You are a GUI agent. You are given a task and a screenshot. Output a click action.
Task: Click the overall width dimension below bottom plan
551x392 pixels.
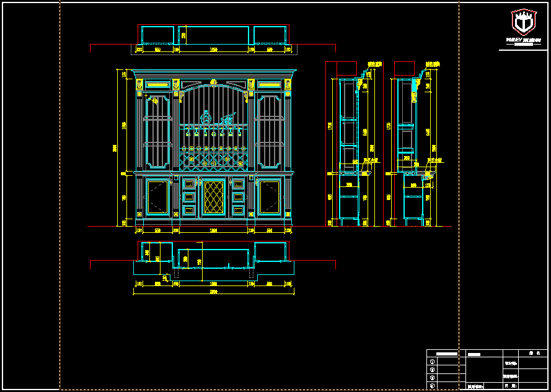[213, 292]
